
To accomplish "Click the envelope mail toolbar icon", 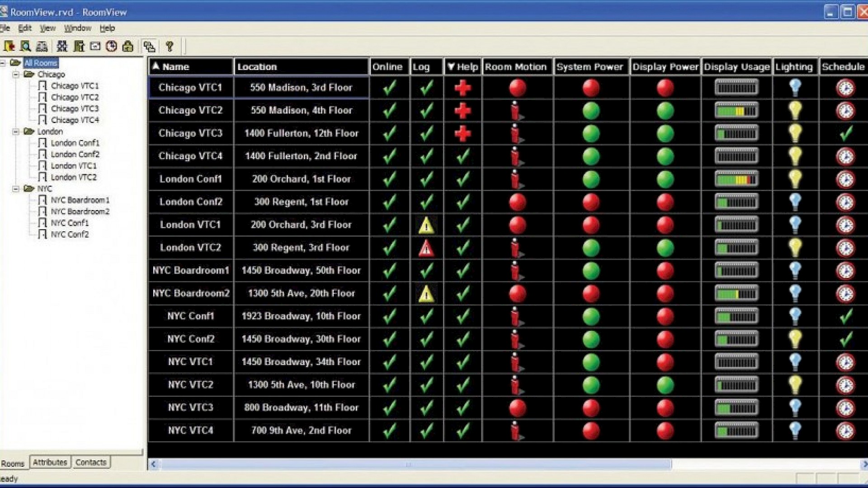I will click(95, 46).
